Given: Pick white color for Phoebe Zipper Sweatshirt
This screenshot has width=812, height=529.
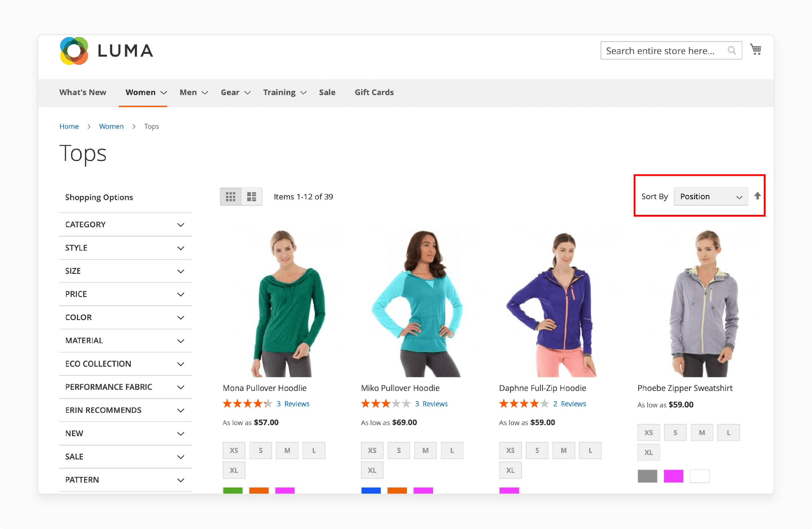Looking at the screenshot, I should coord(699,476).
